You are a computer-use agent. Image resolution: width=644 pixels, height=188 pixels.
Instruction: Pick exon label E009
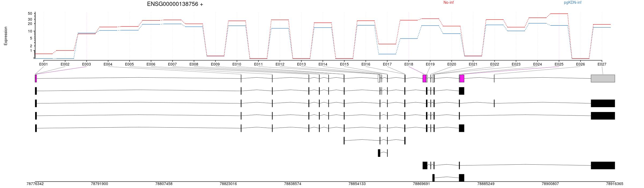tap(215, 64)
